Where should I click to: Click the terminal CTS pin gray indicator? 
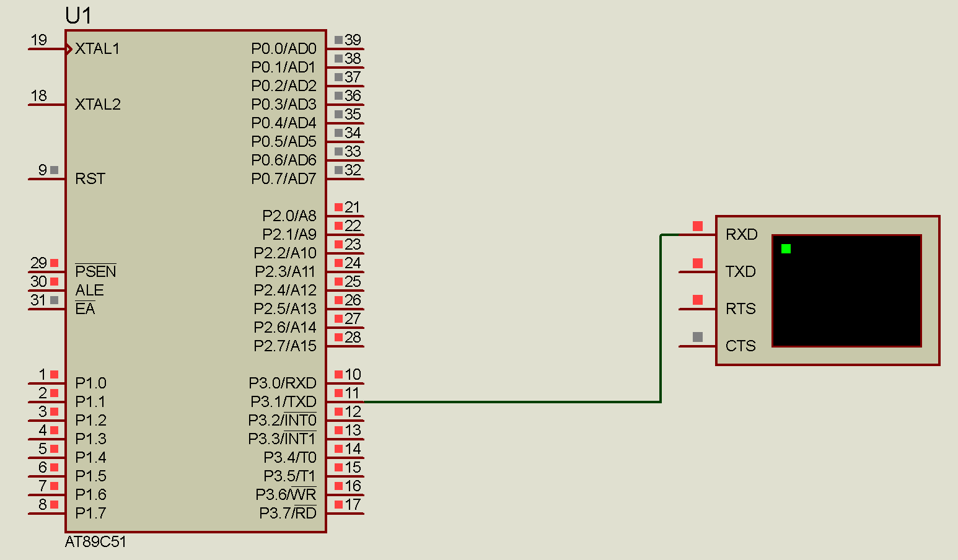(x=698, y=337)
